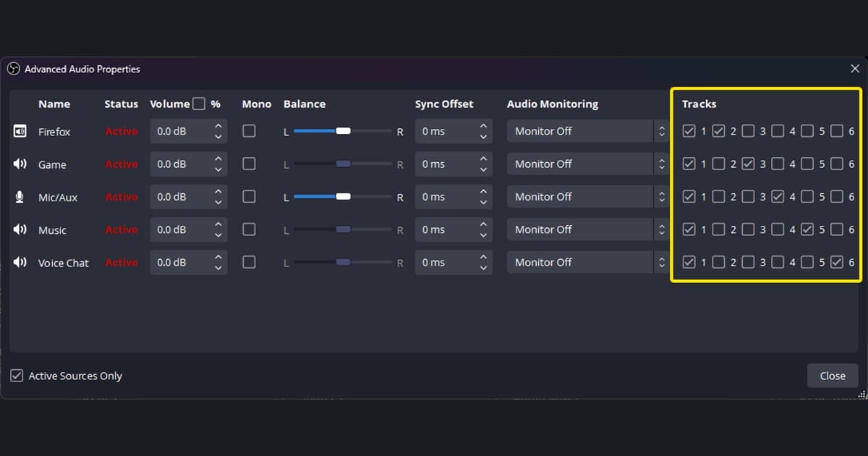Click the Voice Chat source name
Viewport: 868px width, 456px height.
pyautogui.click(x=64, y=263)
